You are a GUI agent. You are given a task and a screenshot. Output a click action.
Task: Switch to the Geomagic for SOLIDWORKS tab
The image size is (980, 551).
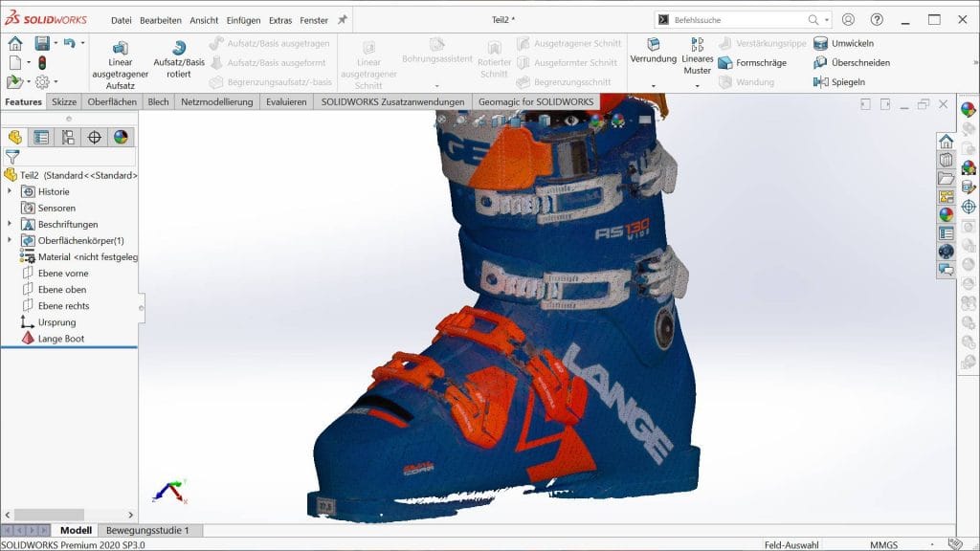click(536, 101)
